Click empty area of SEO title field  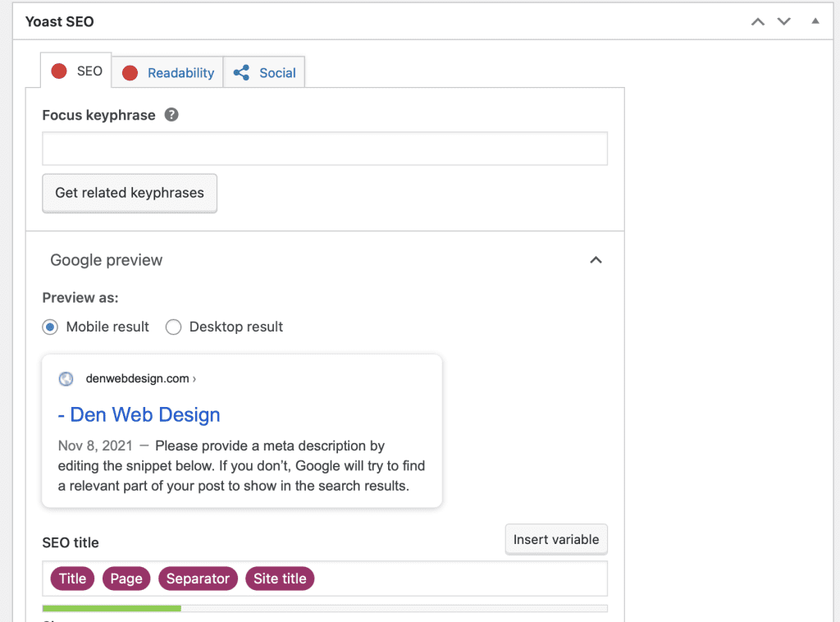point(461,579)
